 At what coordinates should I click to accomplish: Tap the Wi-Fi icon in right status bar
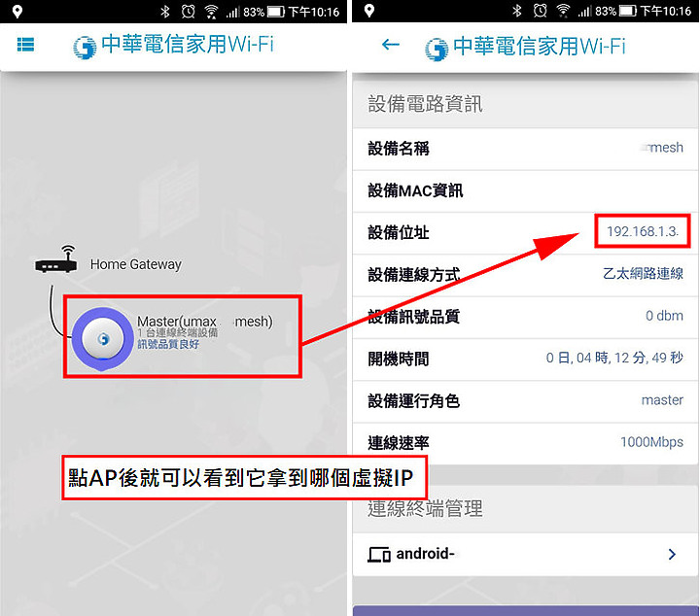pyautogui.click(x=563, y=11)
